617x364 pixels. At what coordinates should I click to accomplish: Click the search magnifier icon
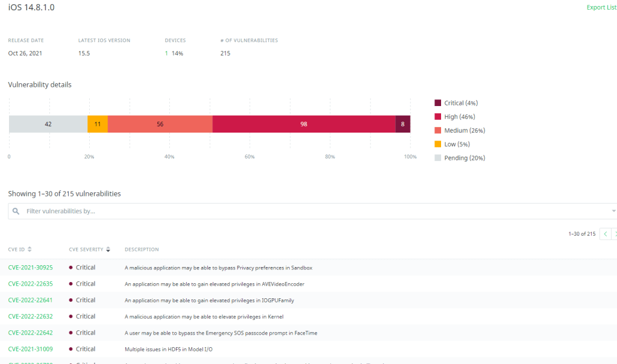point(16,211)
